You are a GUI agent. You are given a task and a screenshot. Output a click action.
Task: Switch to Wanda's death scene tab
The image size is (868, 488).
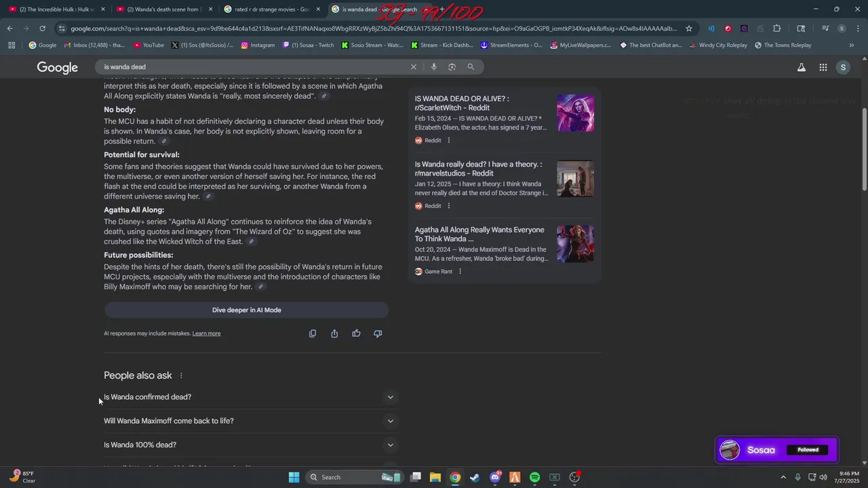coord(165,9)
